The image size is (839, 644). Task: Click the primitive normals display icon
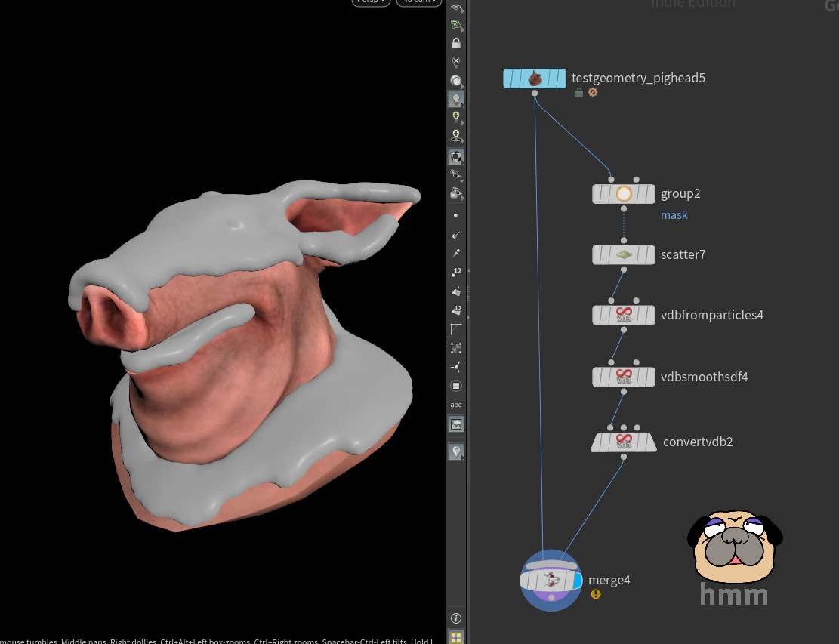coord(456,291)
